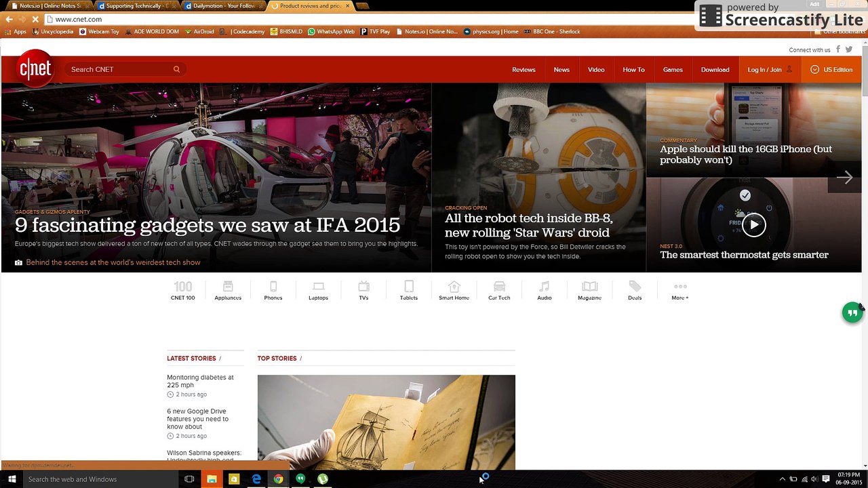Screen dimensions: 868x488
Task: Open the Windows Store taskbar icon
Action: 234,479
